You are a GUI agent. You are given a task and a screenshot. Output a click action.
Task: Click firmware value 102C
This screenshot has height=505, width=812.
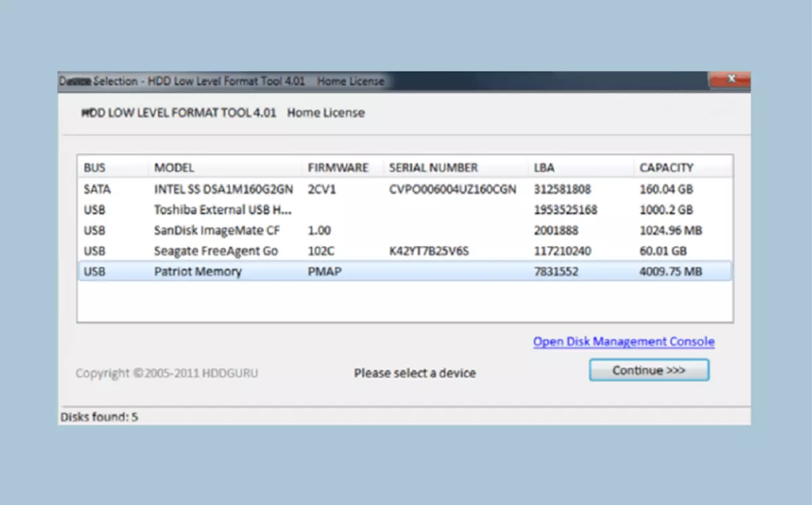coord(321,251)
